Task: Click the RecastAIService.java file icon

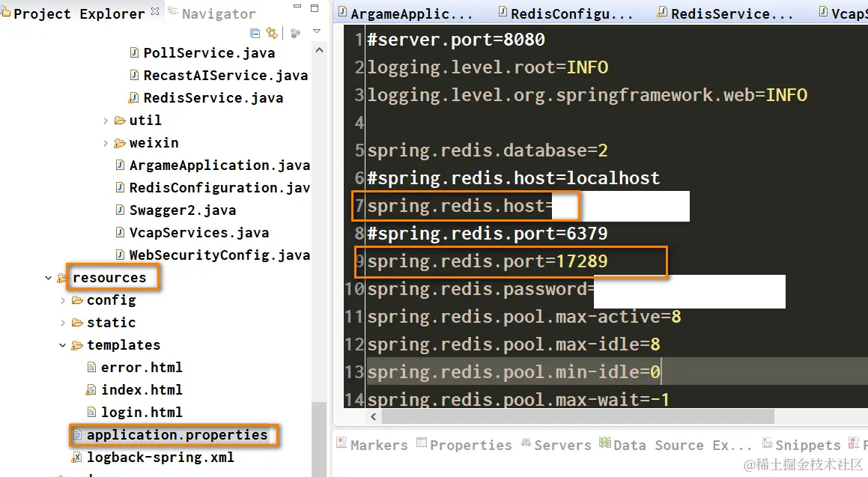Action: pyautogui.click(x=134, y=76)
